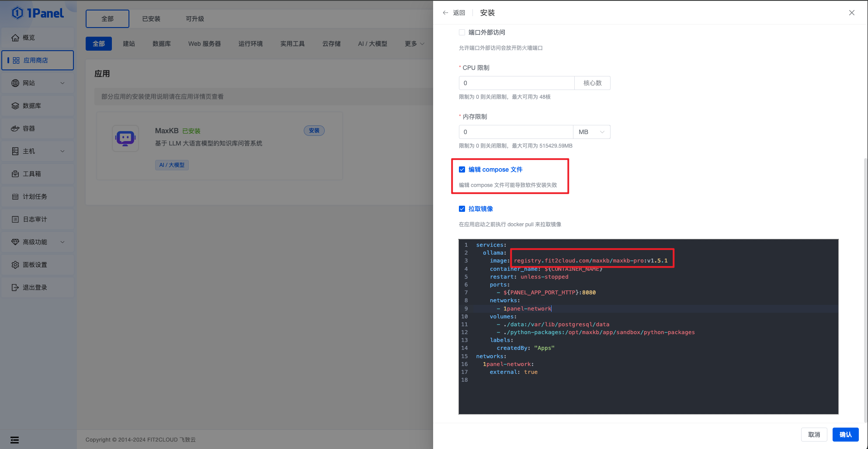Click the 容器 docker whale icon
This screenshot has width=868, height=449.
(15, 128)
